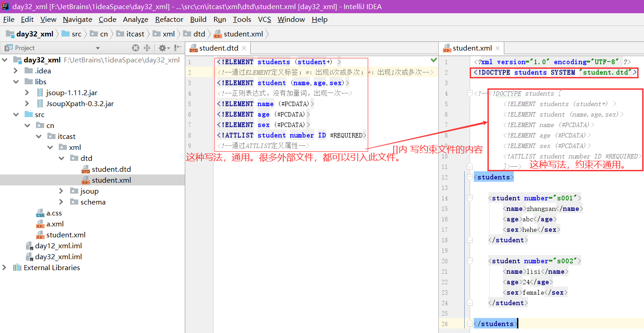The width and height of the screenshot is (644, 333).
Task: Open the Edit menu
Action: coord(27,20)
